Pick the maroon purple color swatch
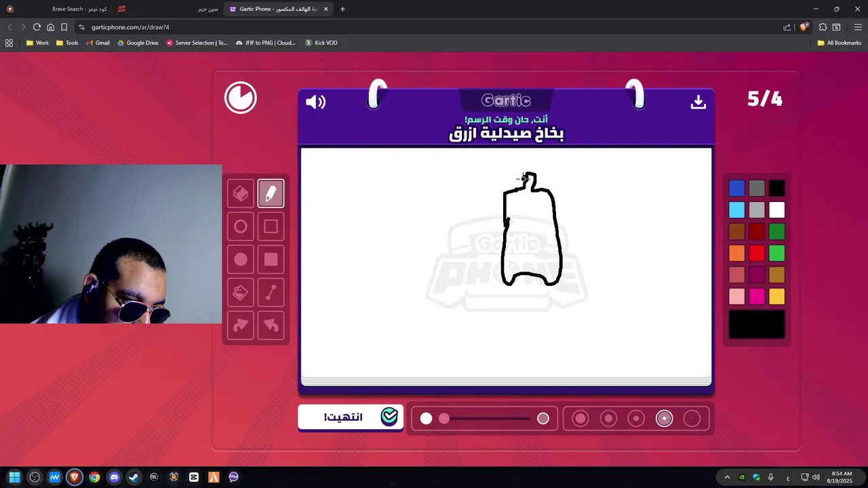The height and width of the screenshot is (488, 868). point(757,275)
